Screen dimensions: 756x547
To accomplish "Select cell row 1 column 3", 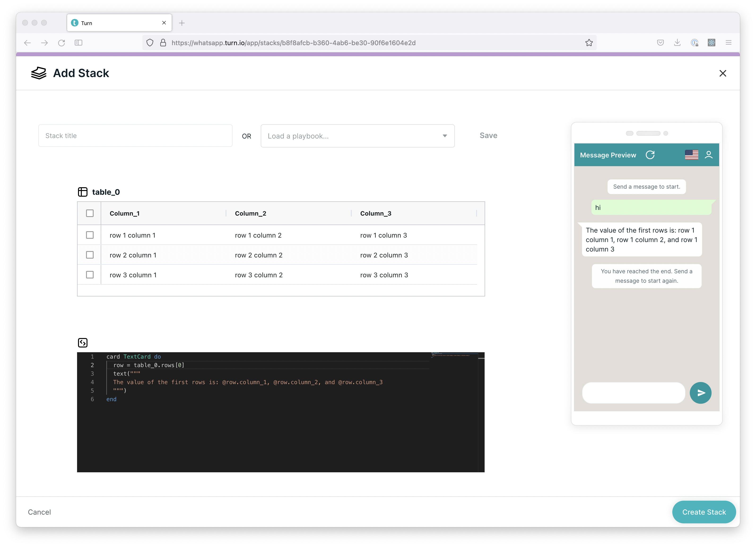I will tap(384, 235).
